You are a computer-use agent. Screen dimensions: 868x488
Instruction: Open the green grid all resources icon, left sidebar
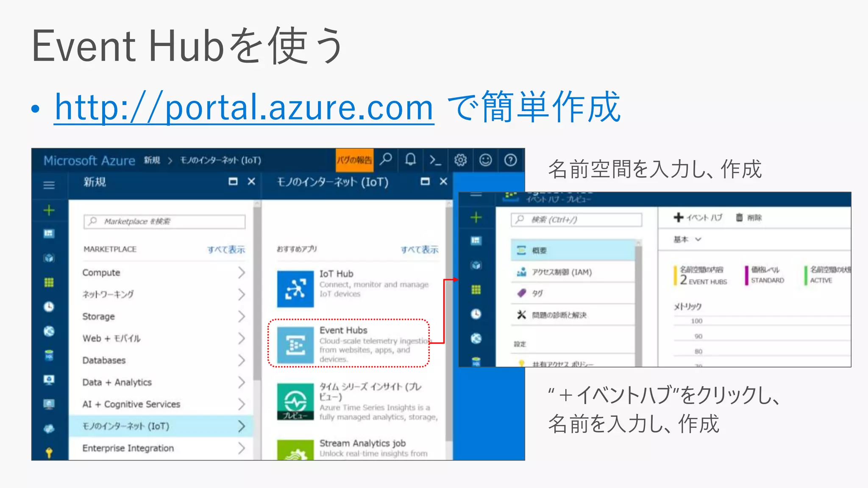tap(49, 283)
